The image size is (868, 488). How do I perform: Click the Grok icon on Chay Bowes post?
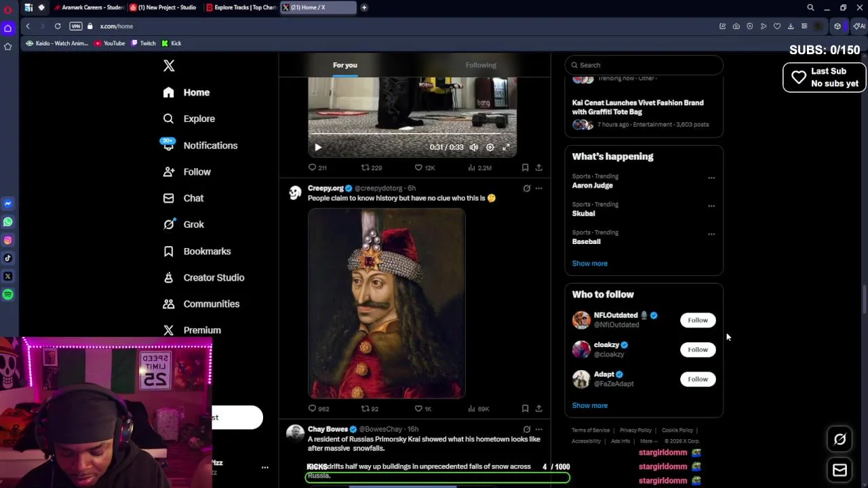pos(527,429)
